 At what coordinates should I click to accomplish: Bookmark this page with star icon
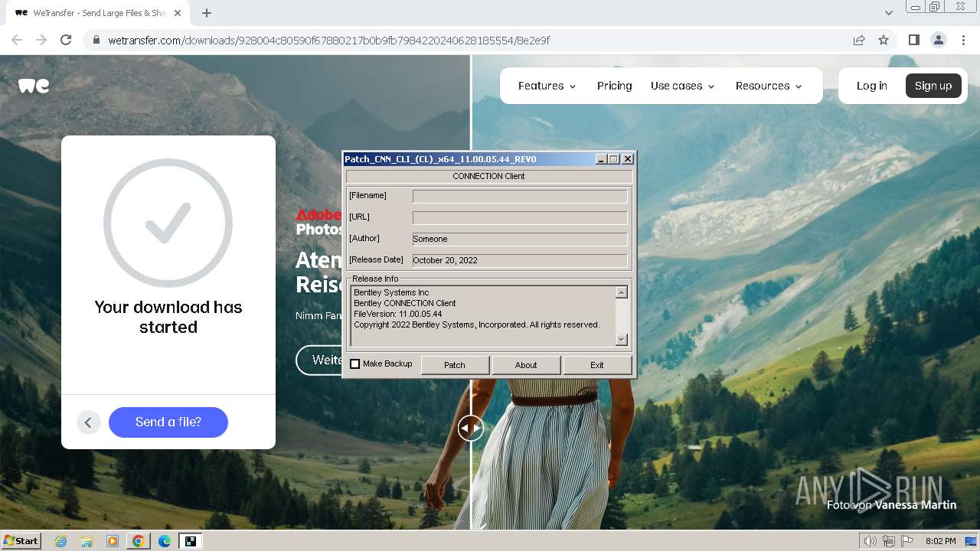point(884,40)
